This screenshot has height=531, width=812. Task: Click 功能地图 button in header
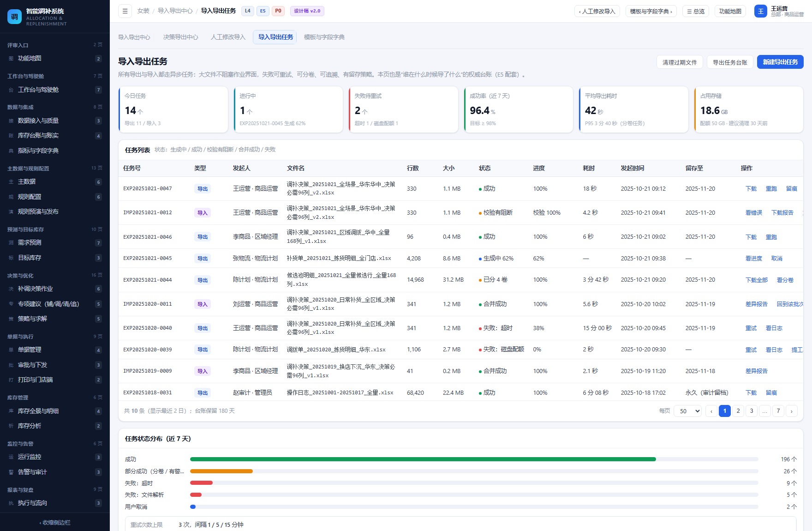(730, 11)
